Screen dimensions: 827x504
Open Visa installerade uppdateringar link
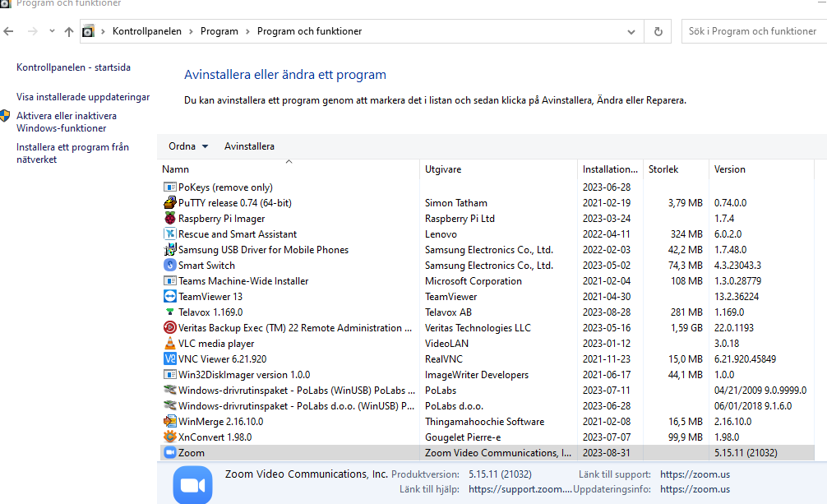83,97
